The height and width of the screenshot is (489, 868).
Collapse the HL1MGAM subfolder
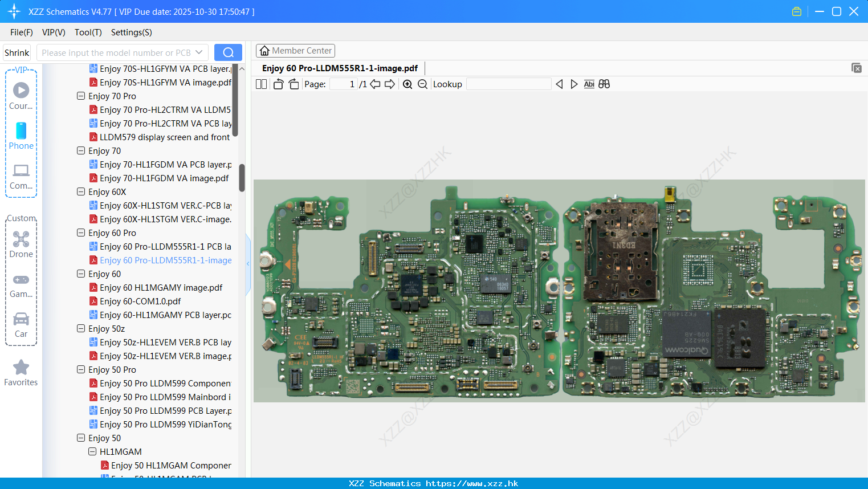click(92, 451)
